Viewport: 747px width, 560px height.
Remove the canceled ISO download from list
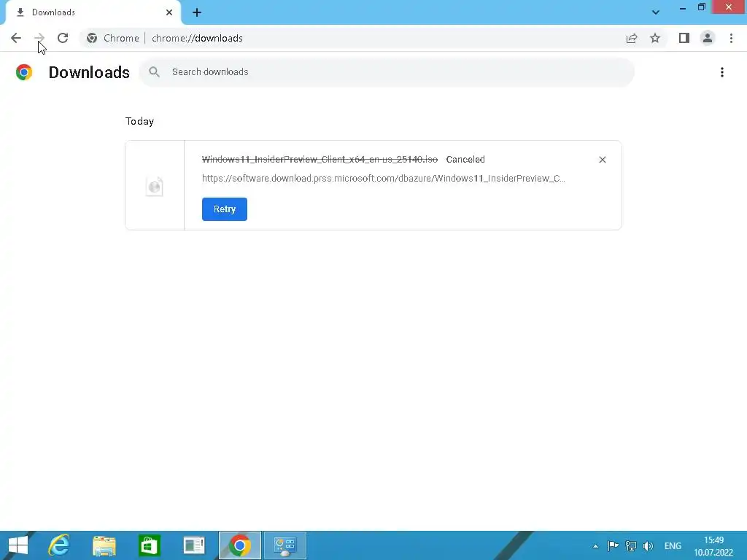pyautogui.click(x=602, y=160)
